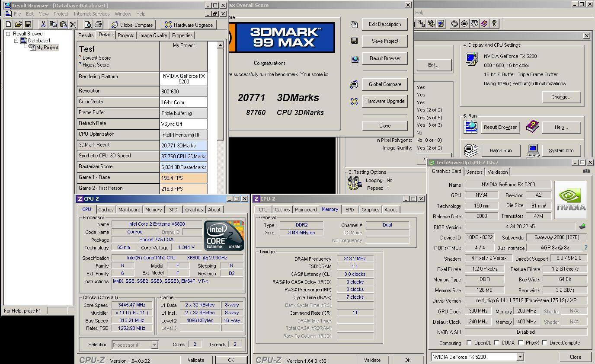
Task: Click the Save Project button
Action: [x=385, y=41]
